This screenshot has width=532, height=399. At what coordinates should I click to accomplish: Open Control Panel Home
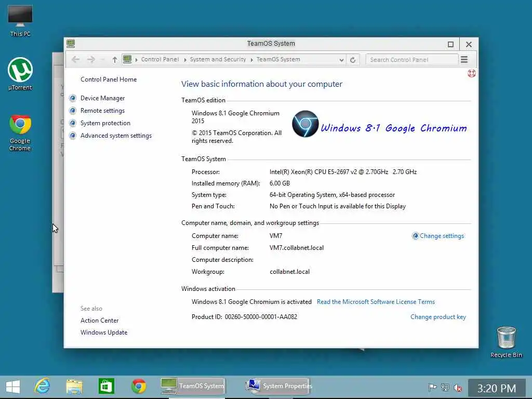coord(109,79)
